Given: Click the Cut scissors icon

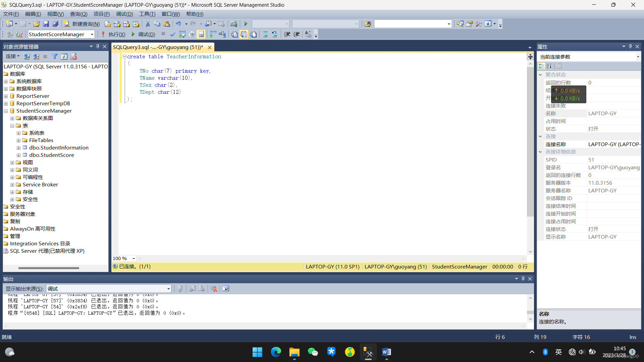Looking at the screenshot, I should point(147,24).
